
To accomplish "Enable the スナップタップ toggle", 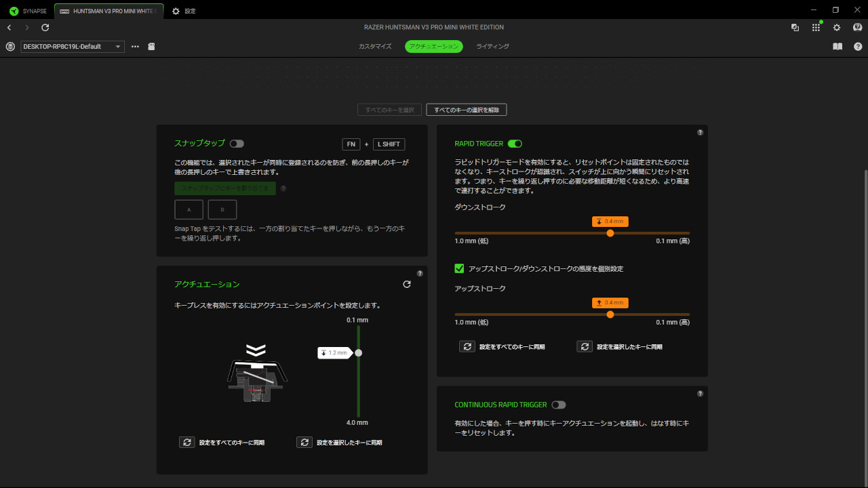I will point(237,144).
